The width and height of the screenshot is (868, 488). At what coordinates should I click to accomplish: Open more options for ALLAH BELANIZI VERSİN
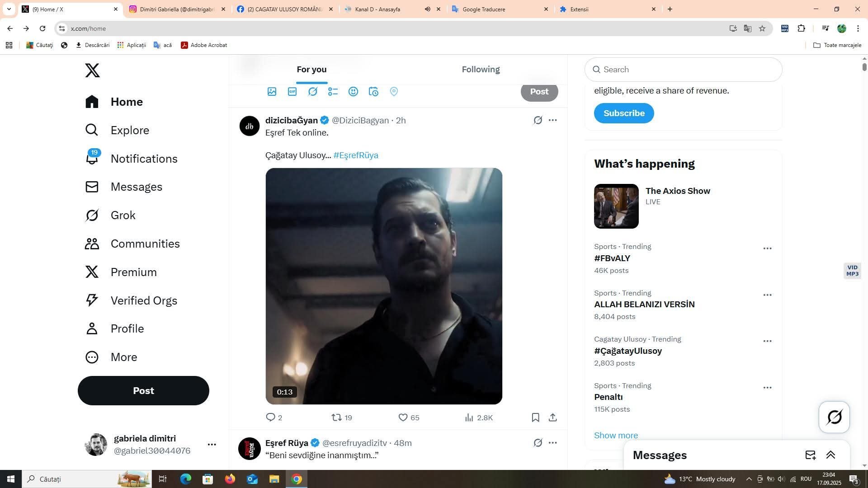(x=767, y=295)
